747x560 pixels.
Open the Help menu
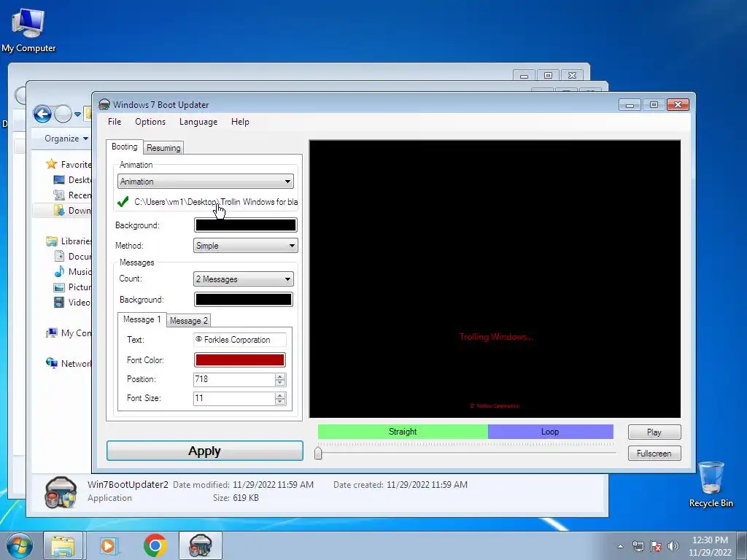240,122
